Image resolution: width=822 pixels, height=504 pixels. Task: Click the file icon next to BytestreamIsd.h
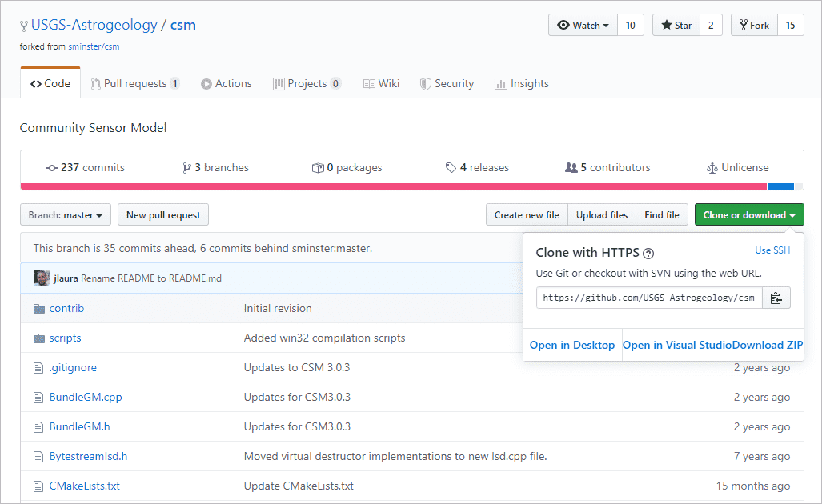coord(38,457)
